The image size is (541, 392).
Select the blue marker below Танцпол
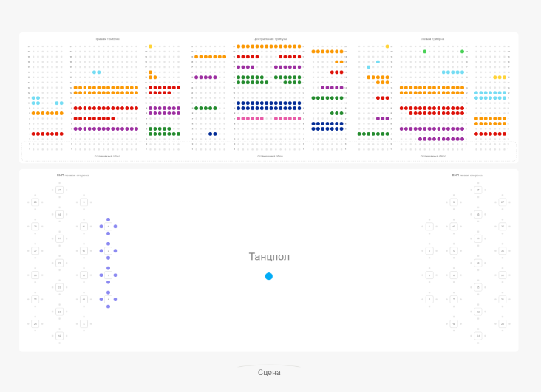pos(269,276)
